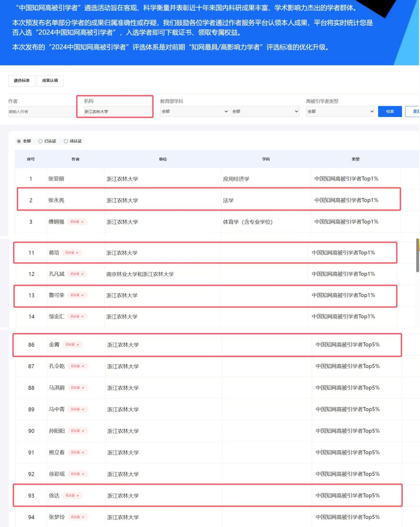Open the 遴选标准 tab
Viewport: 420px width, 527px height.
pyautogui.click(x=22, y=81)
